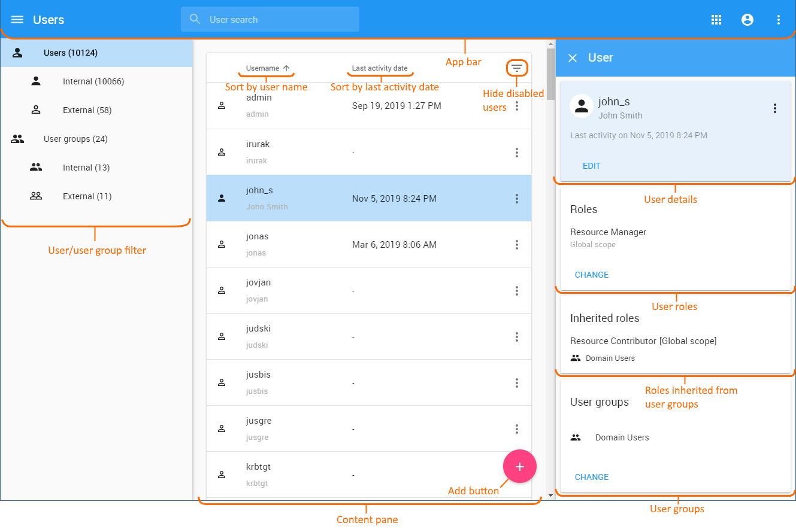The width and height of the screenshot is (796, 532).
Task: Click CHANGE under Roles card
Action: [592, 275]
